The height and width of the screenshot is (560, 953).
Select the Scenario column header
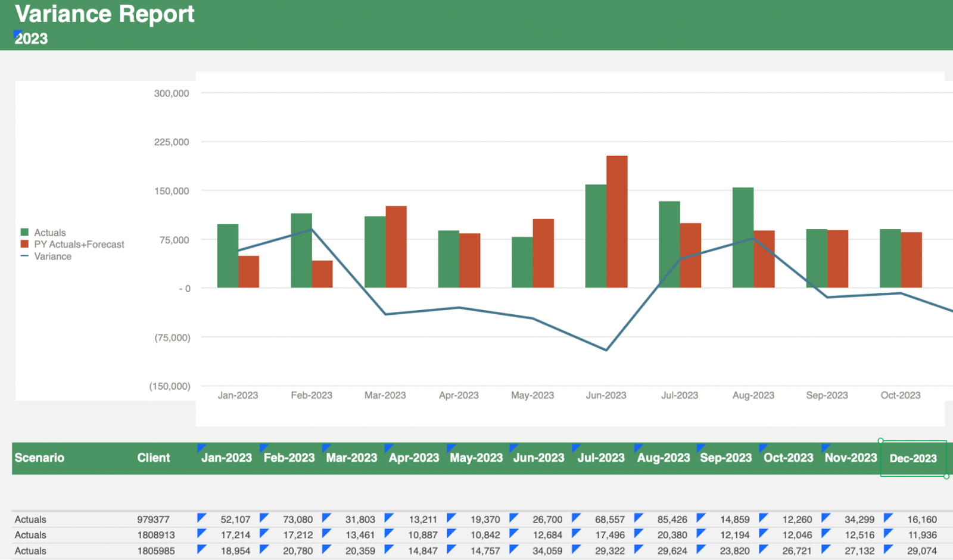(x=39, y=458)
